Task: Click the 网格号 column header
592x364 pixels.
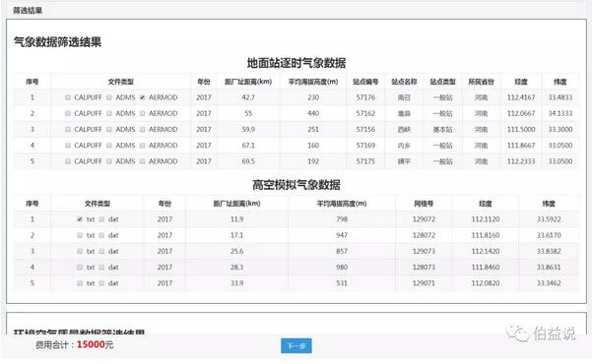Action: coord(424,204)
